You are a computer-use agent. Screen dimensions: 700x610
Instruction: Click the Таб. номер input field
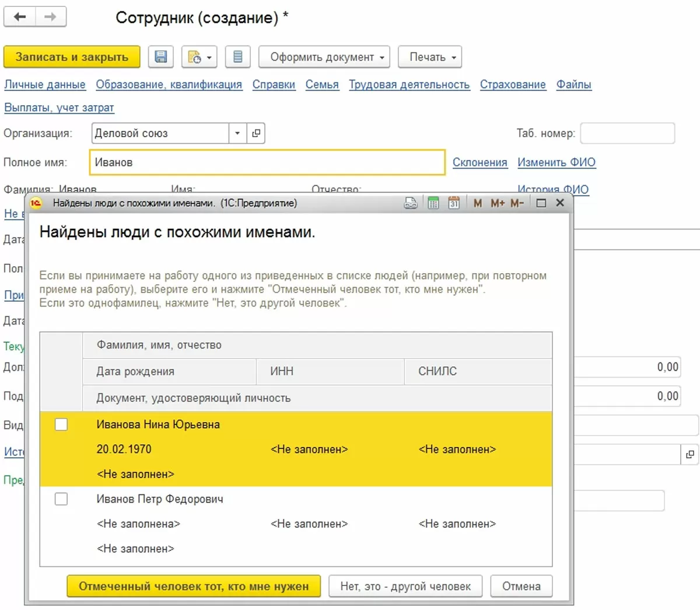point(628,133)
